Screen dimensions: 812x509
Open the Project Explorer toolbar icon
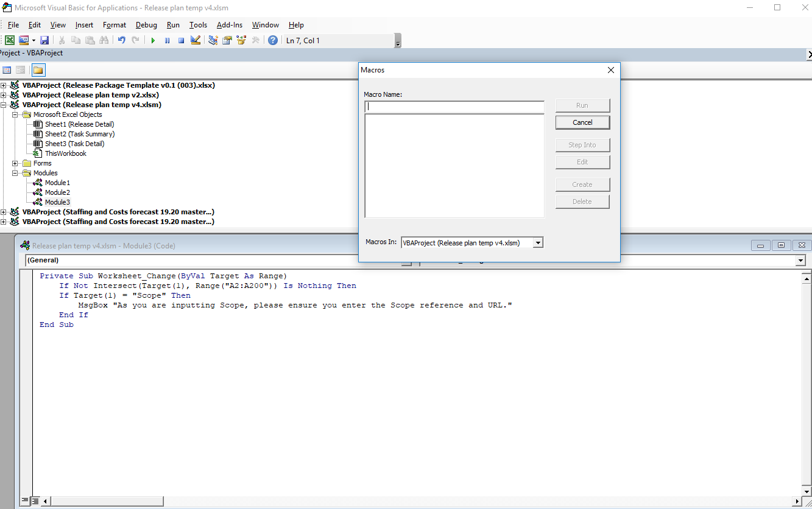tap(213, 40)
